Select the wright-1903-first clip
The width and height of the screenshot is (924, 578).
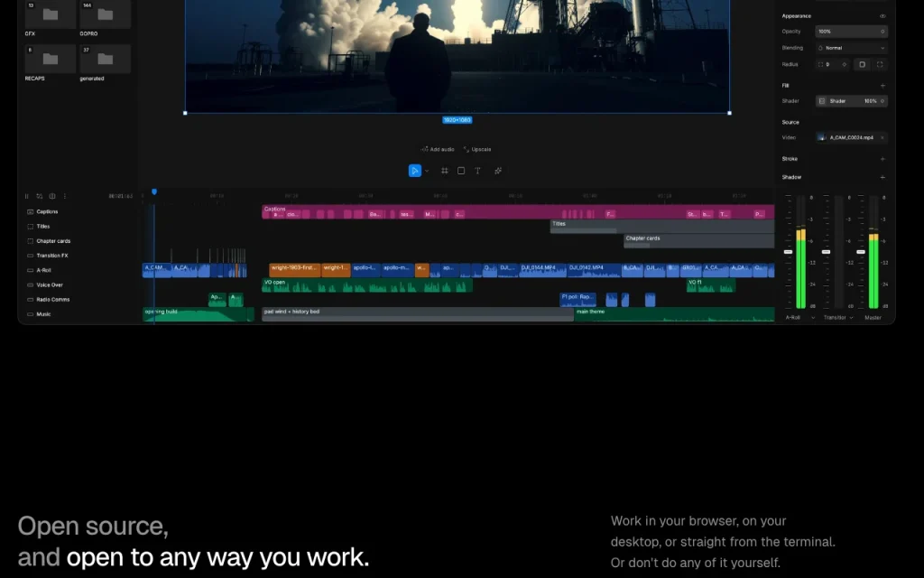click(x=295, y=270)
